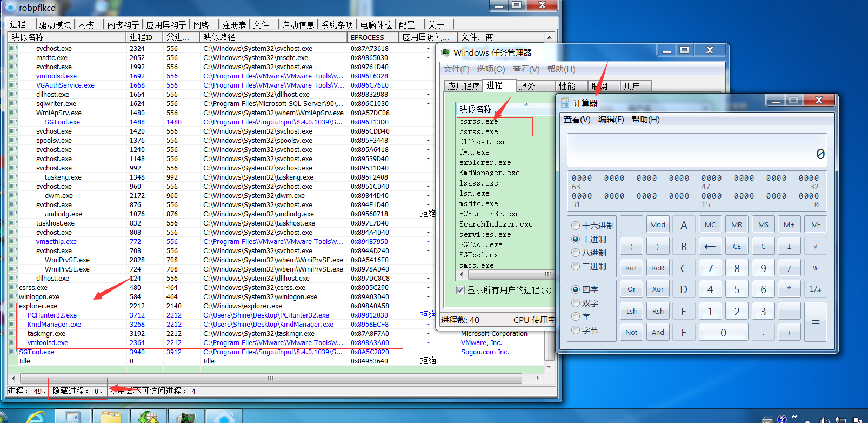The width and height of the screenshot is (868, 423).
Task: Click the process icon of the vmacthlp.exe row
Action: coord(13,242)
